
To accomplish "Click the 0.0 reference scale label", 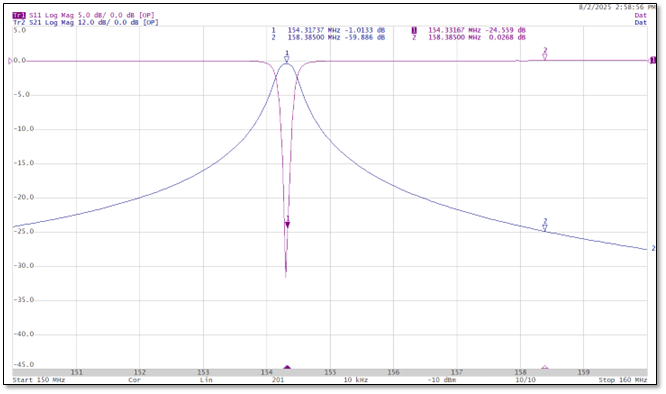I will point(20,60).
